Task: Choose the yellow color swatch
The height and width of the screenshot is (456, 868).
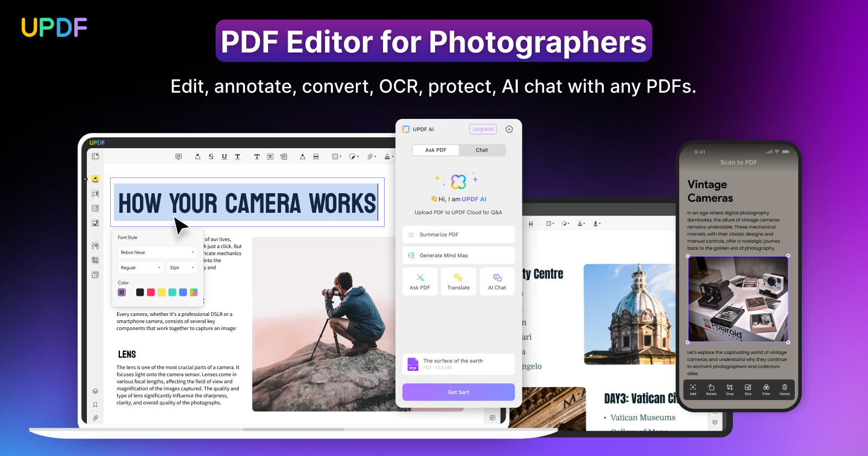Action: (x=162, y=292)
